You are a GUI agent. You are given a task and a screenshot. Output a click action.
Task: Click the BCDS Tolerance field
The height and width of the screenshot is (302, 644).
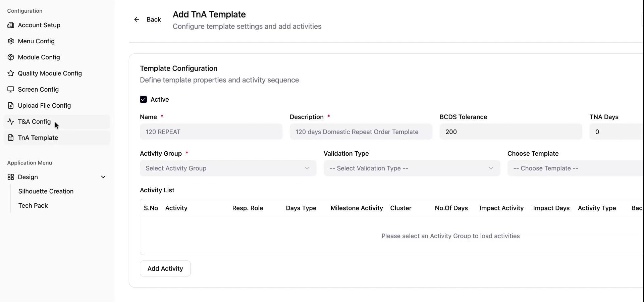click(511, 132)
